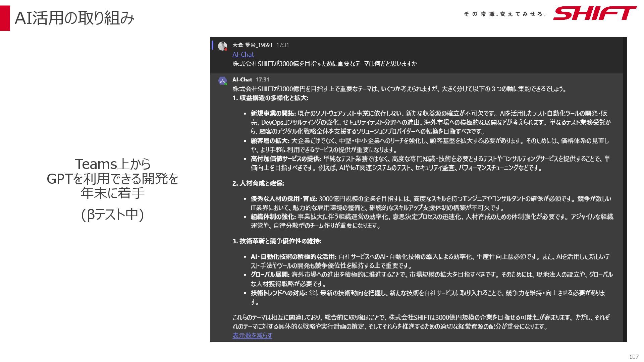Click the chat pane vertical scrollbar

pos(625,189)
